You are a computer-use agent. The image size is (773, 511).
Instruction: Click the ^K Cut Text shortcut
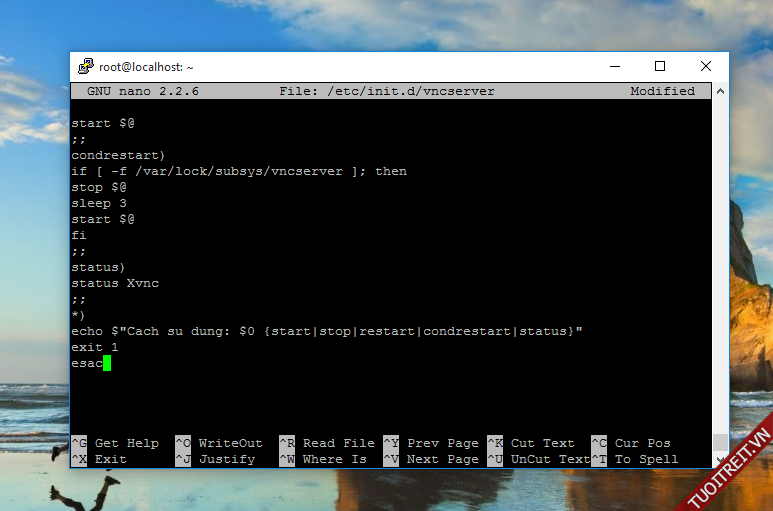pyautogui.click(x=530, y=443)
